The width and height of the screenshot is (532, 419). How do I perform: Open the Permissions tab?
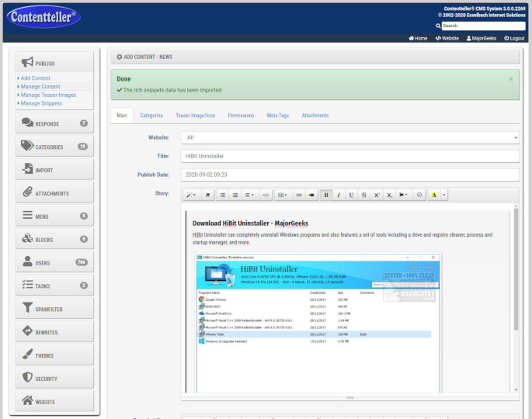241,116
